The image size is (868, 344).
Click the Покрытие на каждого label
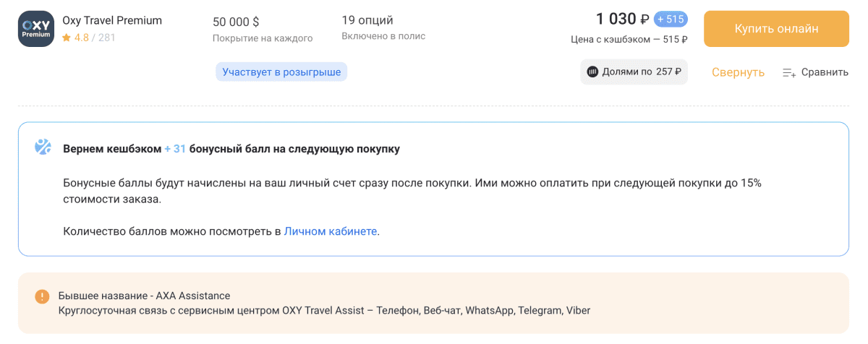(x=263, y=38)
